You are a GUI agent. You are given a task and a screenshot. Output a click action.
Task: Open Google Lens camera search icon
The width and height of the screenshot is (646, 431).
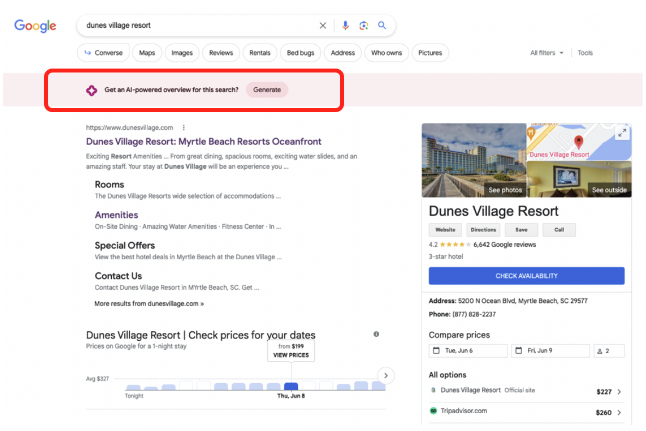coord(363,26)
